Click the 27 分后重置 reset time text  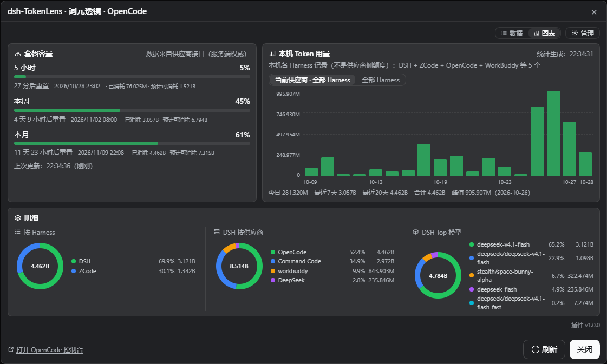tap(31, 86)
